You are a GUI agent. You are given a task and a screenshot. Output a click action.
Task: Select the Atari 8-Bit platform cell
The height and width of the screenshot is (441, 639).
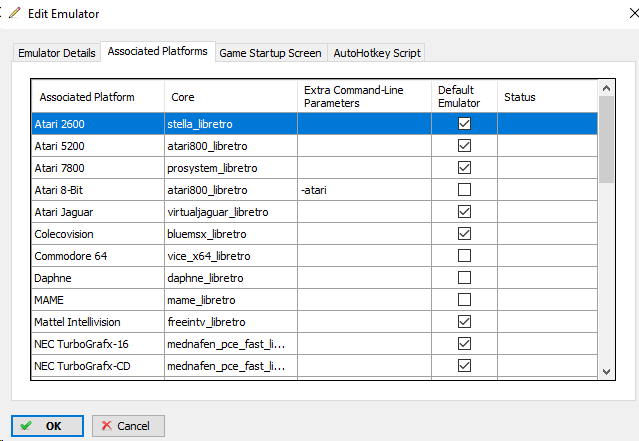tap(98, 190)
